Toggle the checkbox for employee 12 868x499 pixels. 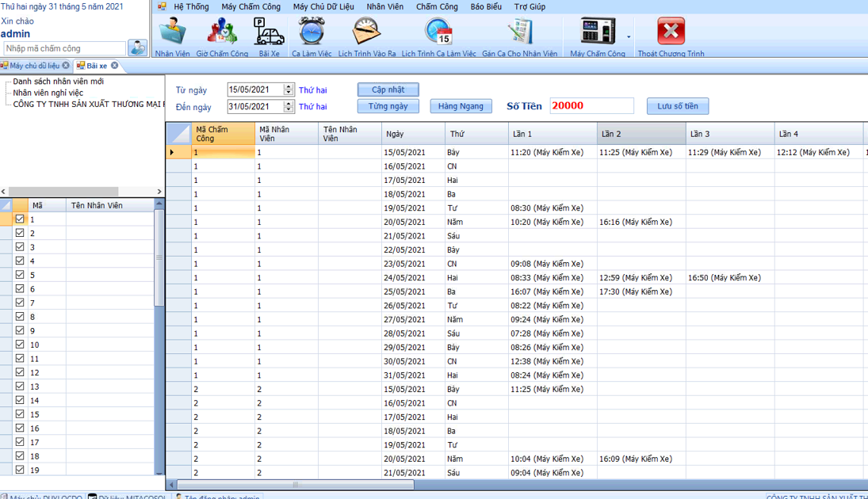pyautogui.click(x=20, y=372)
